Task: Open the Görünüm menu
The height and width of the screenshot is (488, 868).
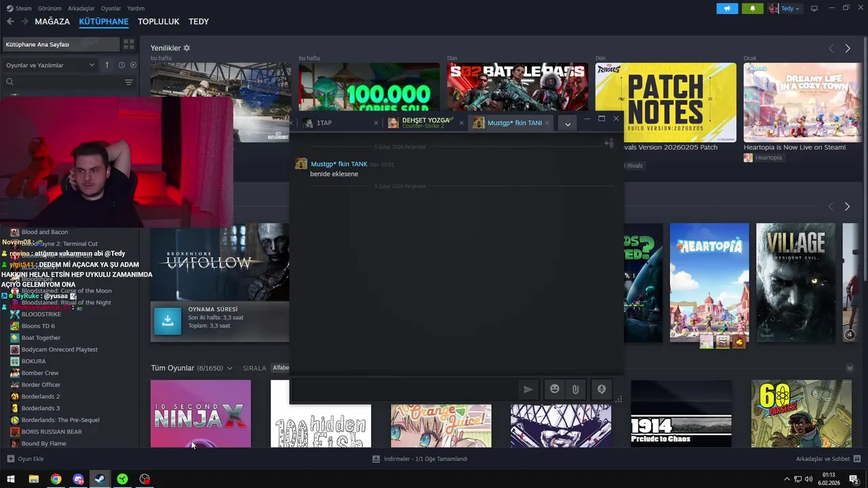Action: click(x=50, y=9)
